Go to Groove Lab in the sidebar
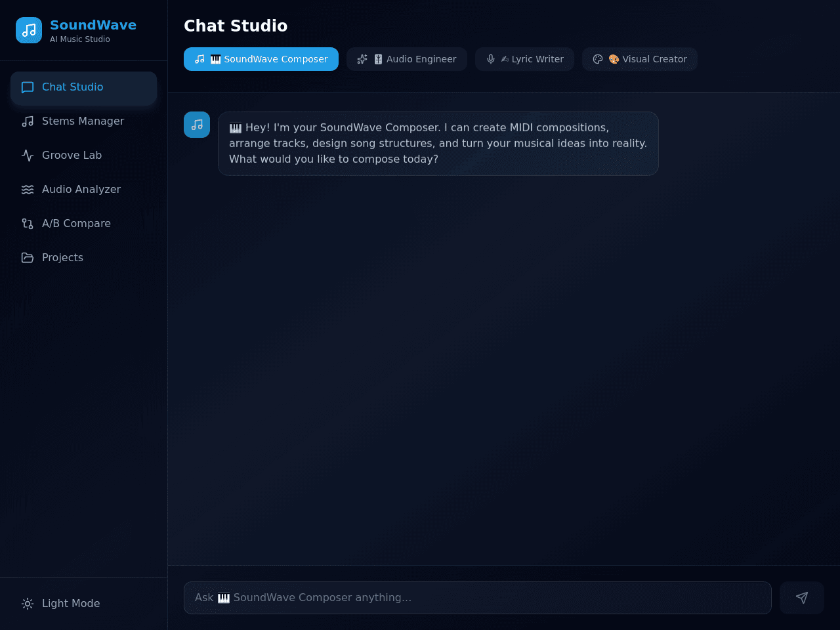The image size is (840, 630). [84, 156]
